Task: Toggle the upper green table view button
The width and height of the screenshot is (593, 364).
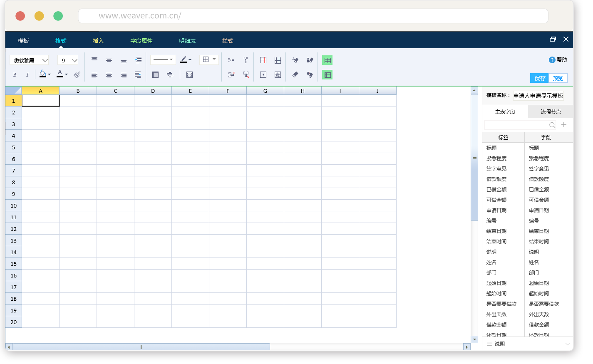Action: [328, 60]
